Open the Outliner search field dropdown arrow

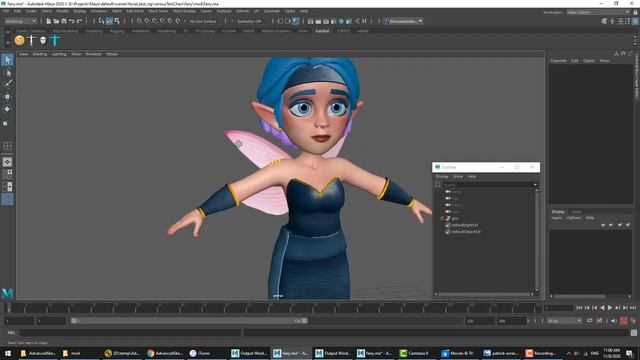pyautogui.click(x=535, y=184)
